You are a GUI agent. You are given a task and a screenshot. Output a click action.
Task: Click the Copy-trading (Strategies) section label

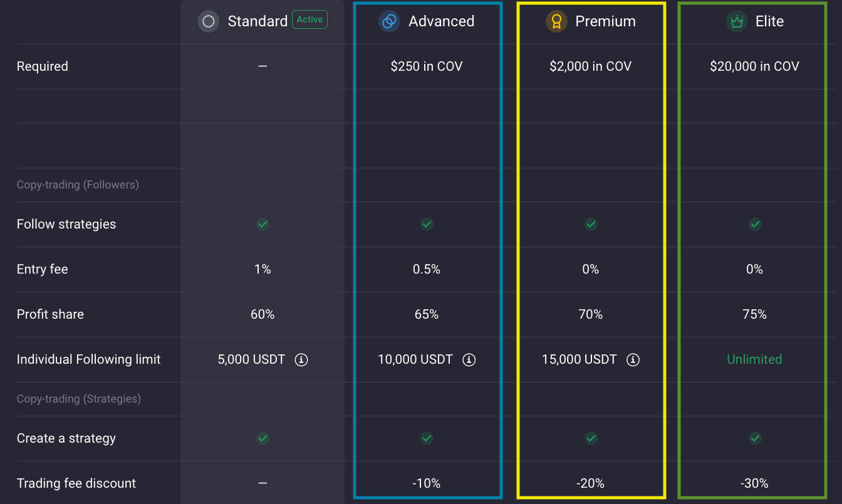pyautogui.click(x=79, y=399)
